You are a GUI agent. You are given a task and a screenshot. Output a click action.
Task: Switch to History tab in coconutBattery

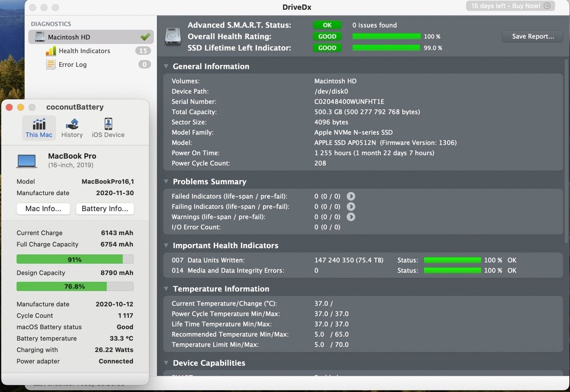pos(72,128)
